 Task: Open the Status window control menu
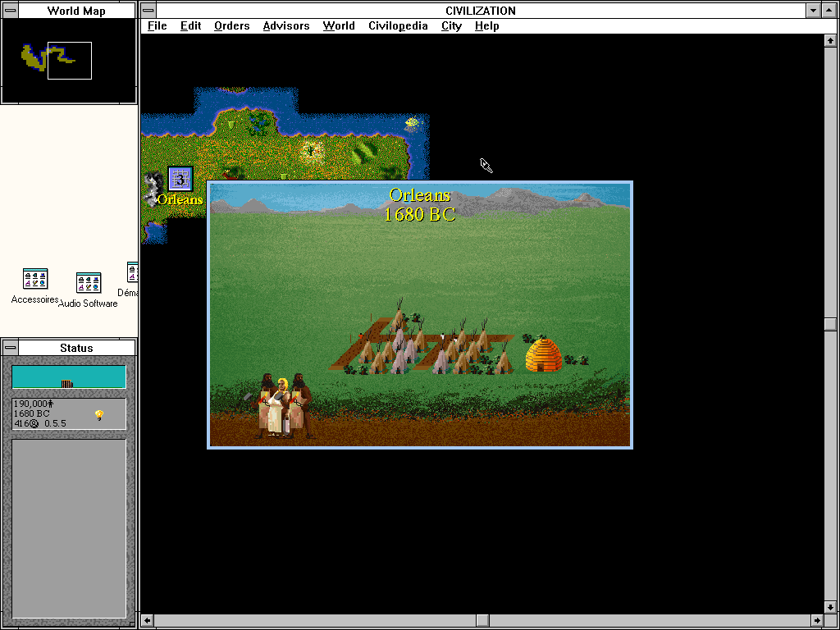pyautogui.click(x=10, y=348)
